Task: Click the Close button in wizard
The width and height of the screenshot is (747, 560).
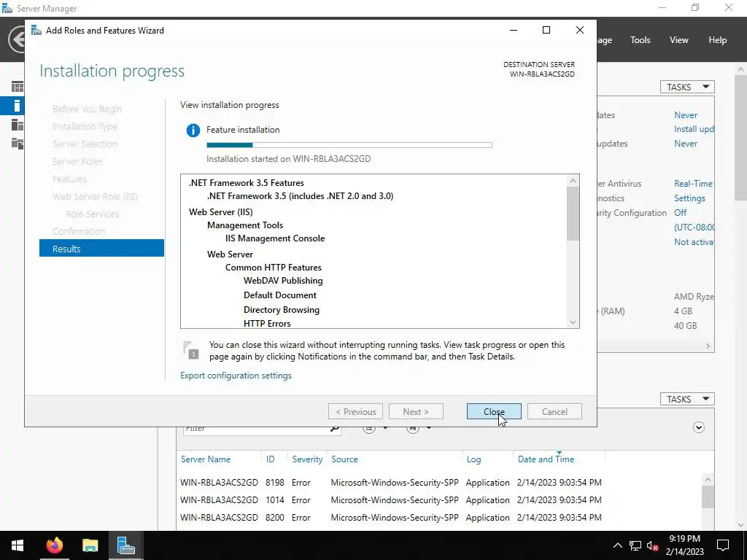Action: click(494, 411)
